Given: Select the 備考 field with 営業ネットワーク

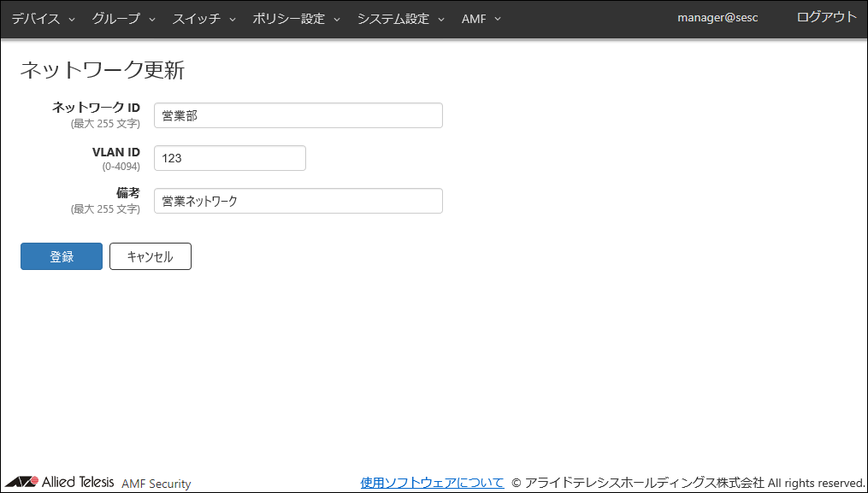Looking at the screenshot, I should 298,201.
